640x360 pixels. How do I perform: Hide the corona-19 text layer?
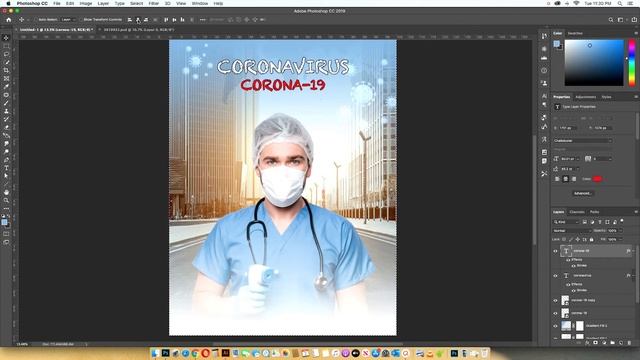[x=555, y=251]
